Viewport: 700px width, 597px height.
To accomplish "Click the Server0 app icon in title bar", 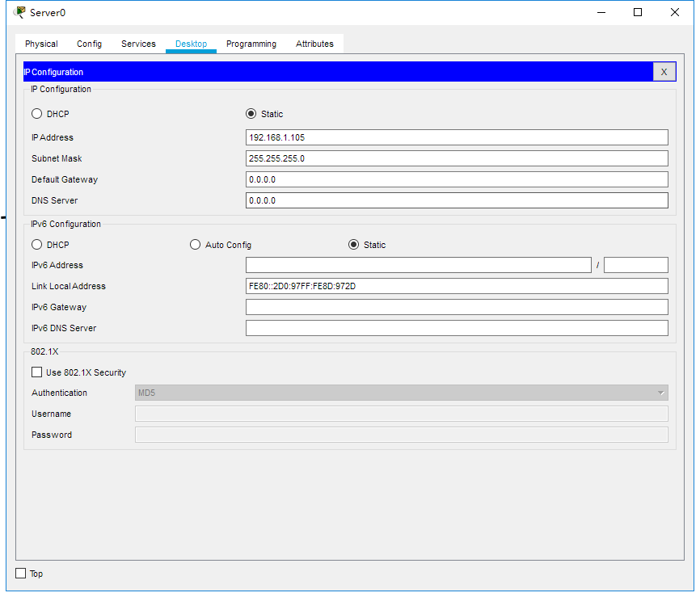I will point(19,12).
